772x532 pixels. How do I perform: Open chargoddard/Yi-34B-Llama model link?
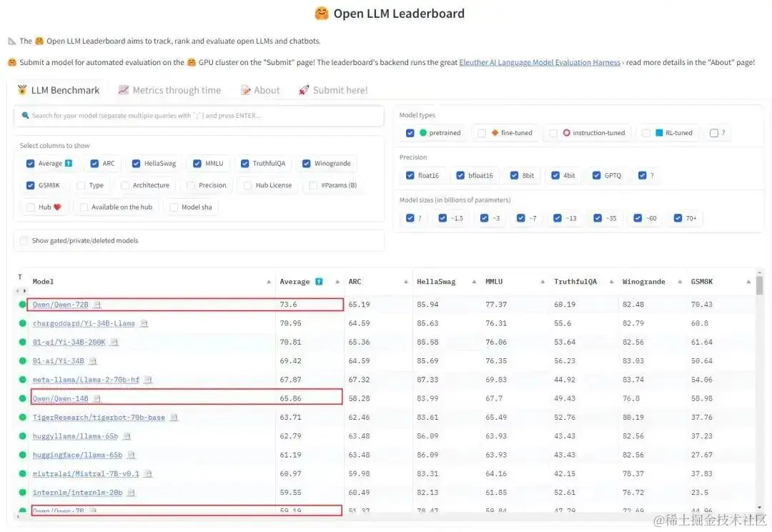coord(84,323)
